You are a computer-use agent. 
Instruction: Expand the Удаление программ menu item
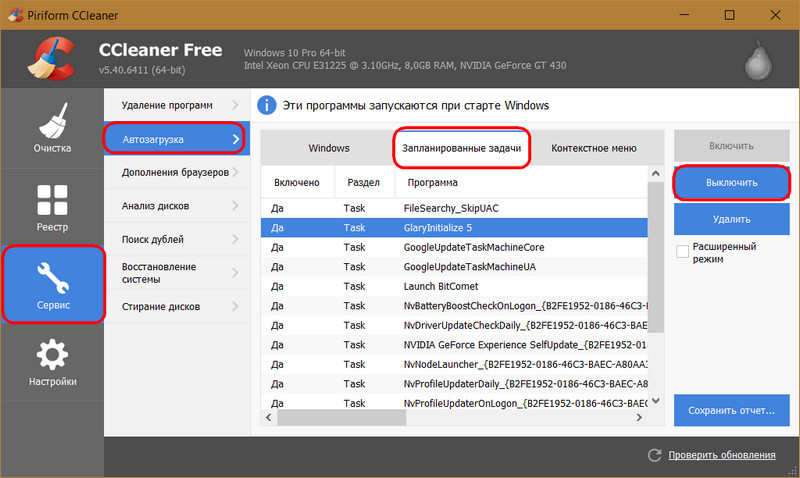174,105
